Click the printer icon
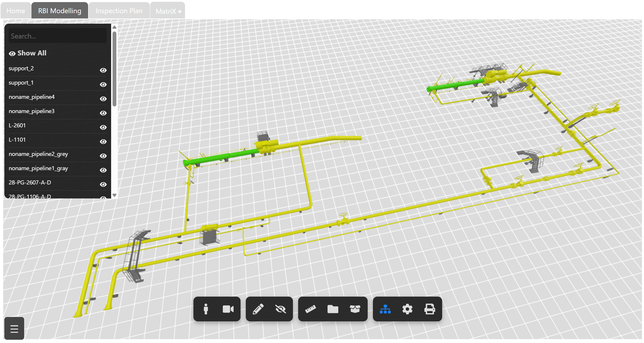The height and width of the screenshot is (343, 644). click(430, 309)
